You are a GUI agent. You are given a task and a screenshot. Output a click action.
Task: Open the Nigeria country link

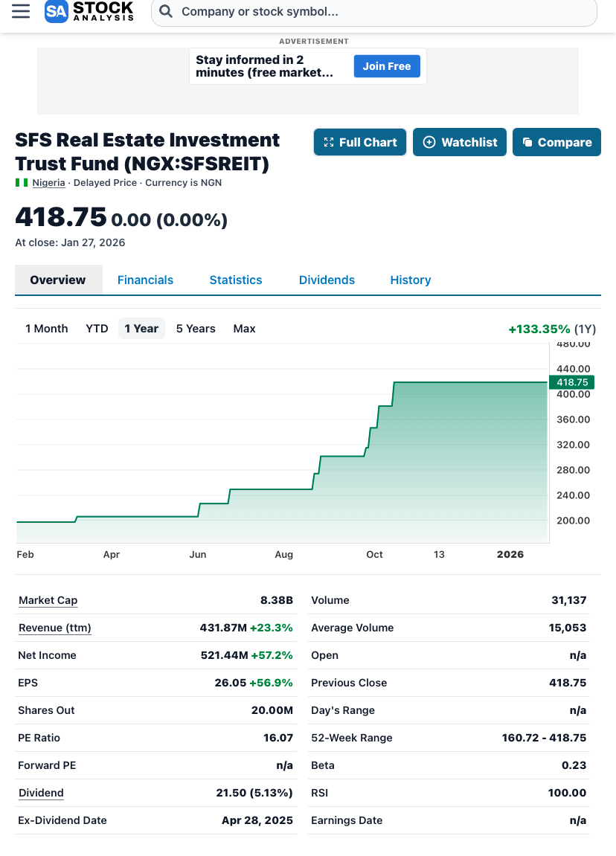[48, 183]
